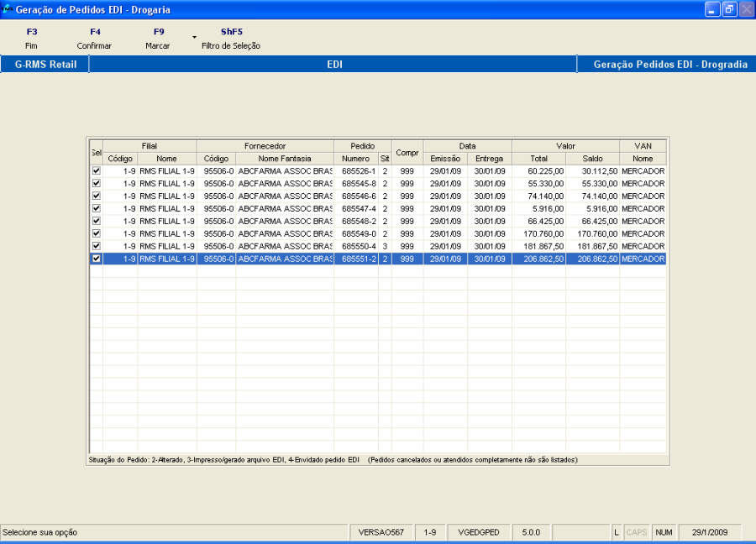
Task: Uncheck the row for pedido 685548-2
Action: tap(97, 221)
